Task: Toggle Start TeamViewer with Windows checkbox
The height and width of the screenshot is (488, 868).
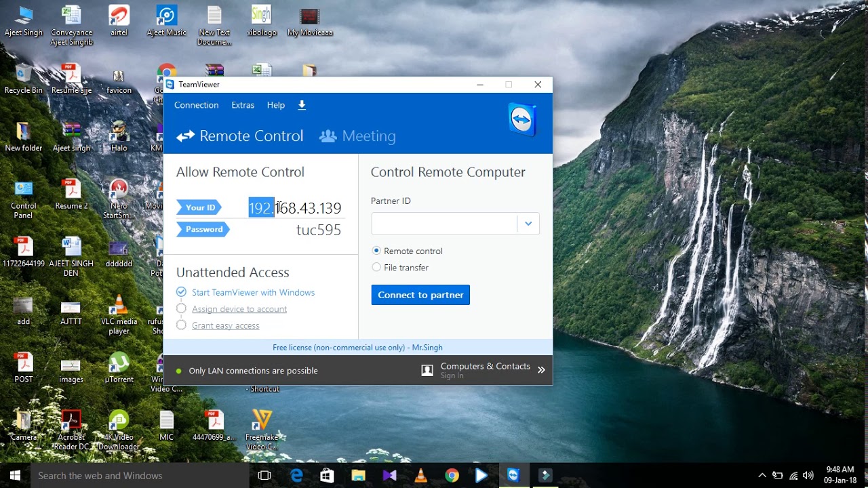Action: coord(181,292)
